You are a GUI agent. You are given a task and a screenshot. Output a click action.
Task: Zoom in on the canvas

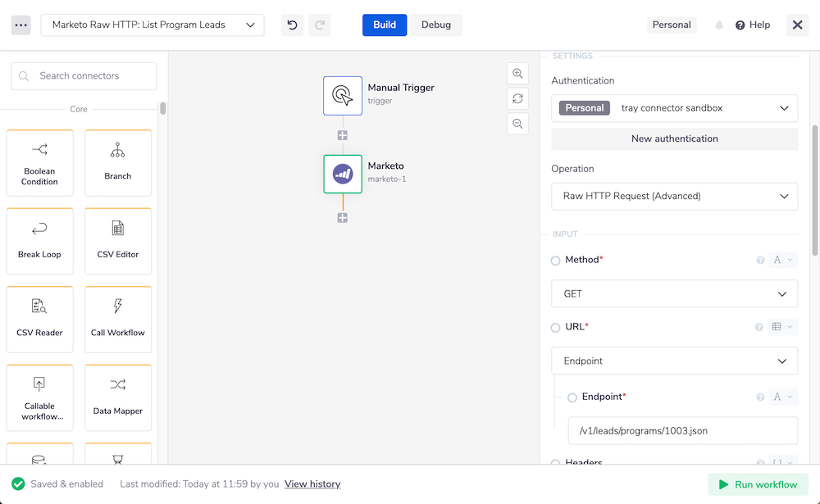517,74
